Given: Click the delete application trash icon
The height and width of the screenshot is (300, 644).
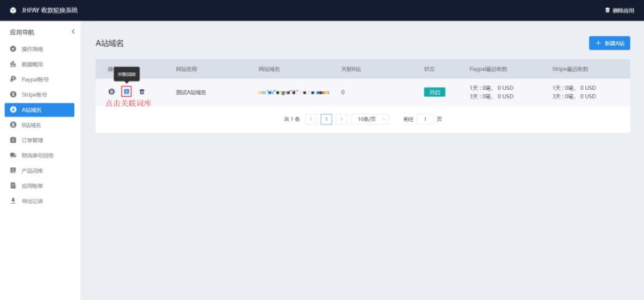Looking at the screenshot, I should (x=607, y=10).
